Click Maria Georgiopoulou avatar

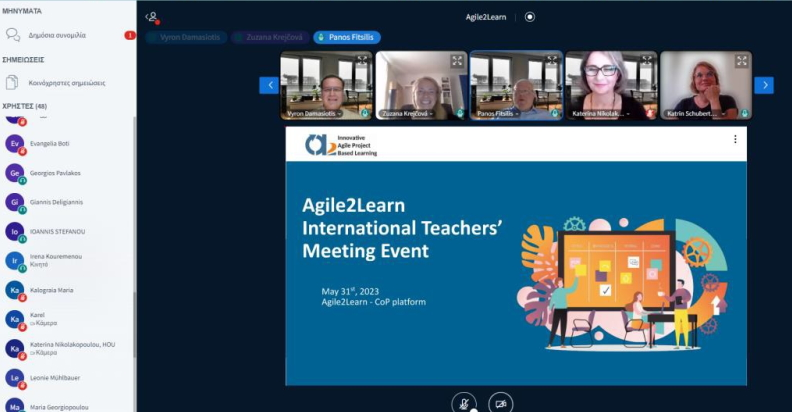coord(15,406)
